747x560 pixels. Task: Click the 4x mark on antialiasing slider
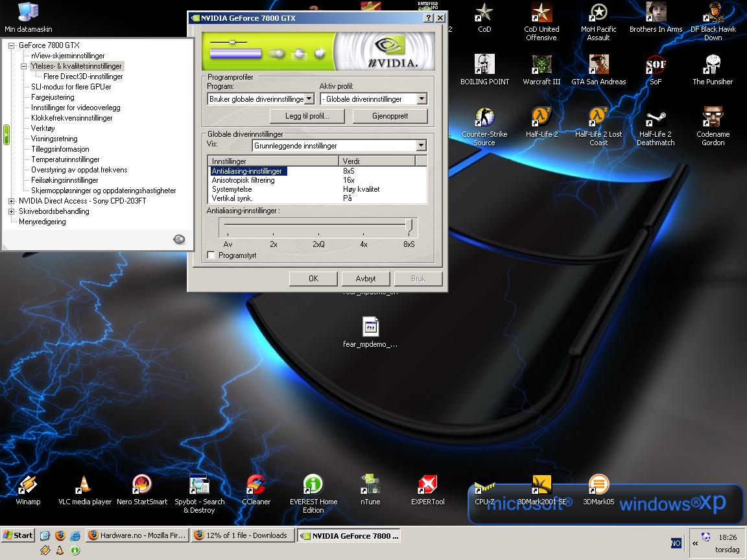point(364,244)
